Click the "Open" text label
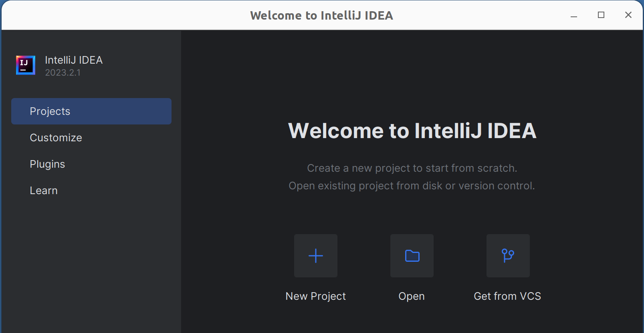 412,296
